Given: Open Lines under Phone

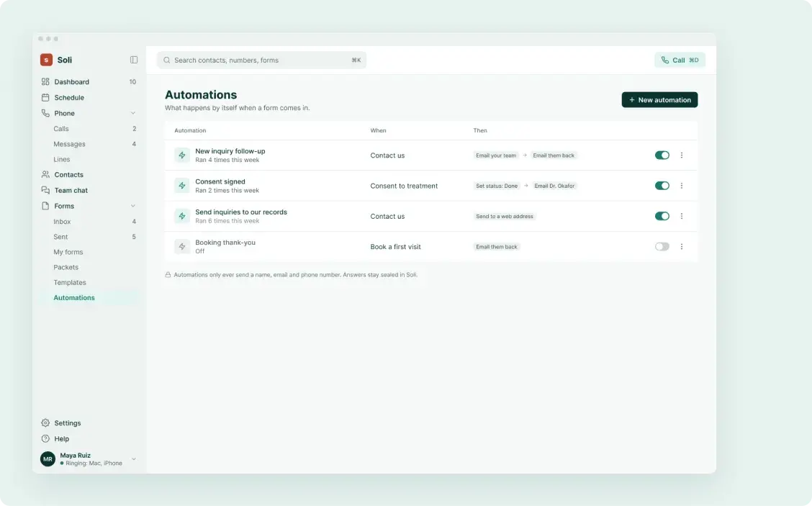Looking at the screenshot, I should pyautogui.click(x=89, y=160).
